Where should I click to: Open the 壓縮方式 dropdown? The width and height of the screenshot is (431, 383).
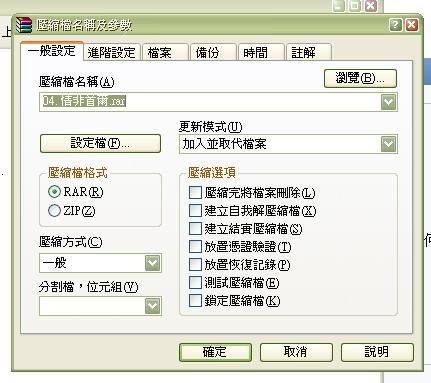point(100,263)
